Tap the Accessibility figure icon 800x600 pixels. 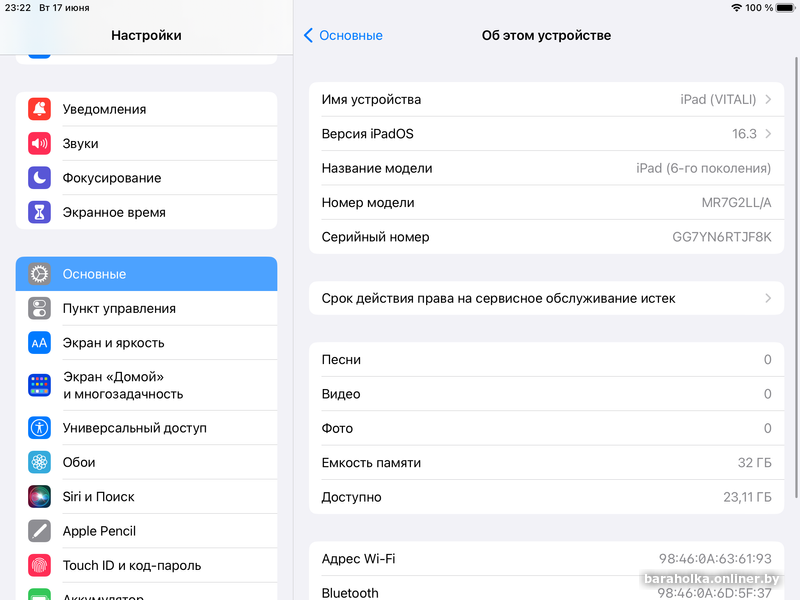click(x=39, y=428)
